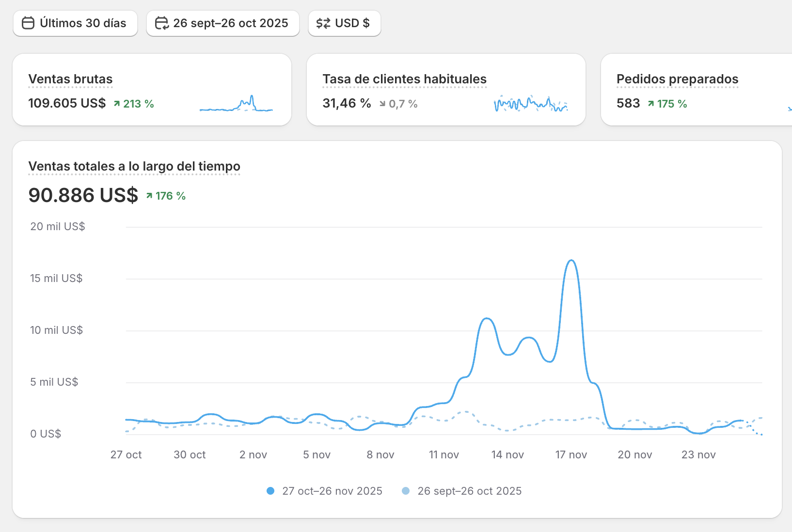Viewport: 792px width, 532px height.
Task: Open Ventas totales a lo largo del tiempo report
Action: 134,166
